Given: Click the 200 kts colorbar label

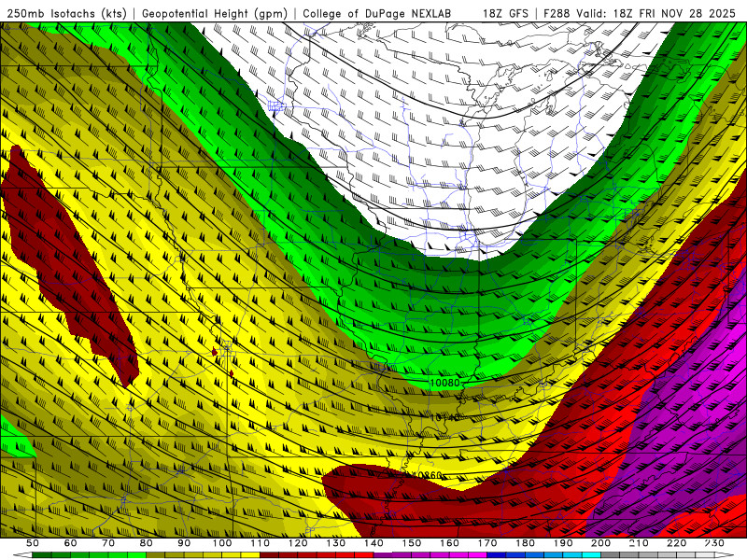Looking at the screenshot, I should pyautogui.click(x=600, y=543).
